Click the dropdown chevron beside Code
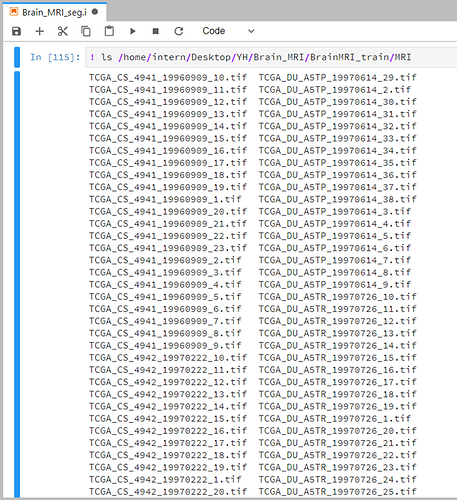Viewport: 457px width, 500px height. (251, 31)
